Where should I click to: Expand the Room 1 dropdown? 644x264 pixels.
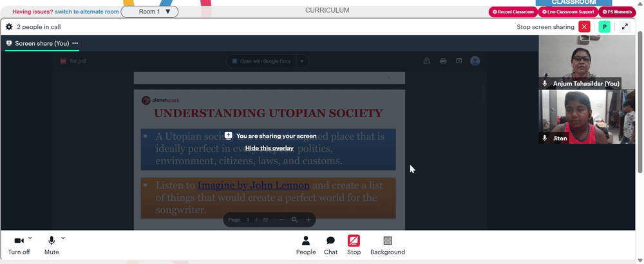149,12
